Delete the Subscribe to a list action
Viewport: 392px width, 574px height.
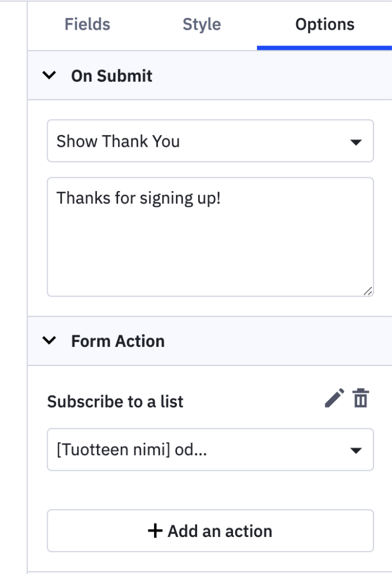pos(361,399)
